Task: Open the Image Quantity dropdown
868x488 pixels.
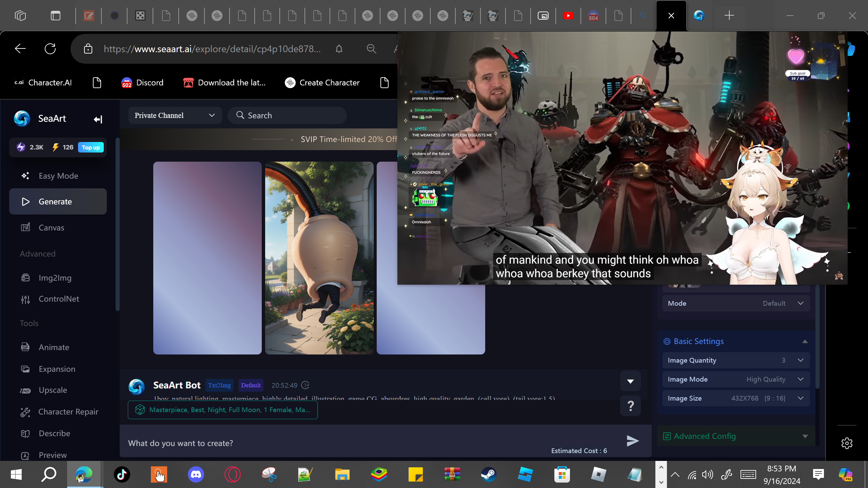Action: [736, 360]
